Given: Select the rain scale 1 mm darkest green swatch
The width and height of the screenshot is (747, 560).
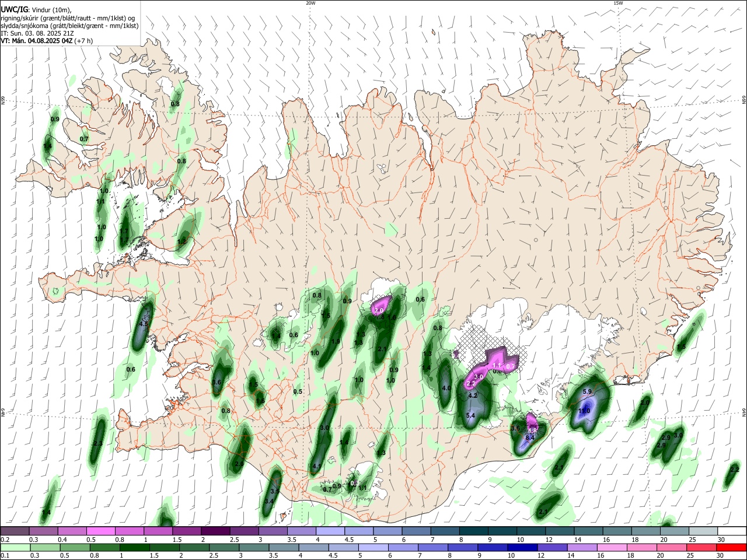Looking at the screenshot, I should pos(134,547).
